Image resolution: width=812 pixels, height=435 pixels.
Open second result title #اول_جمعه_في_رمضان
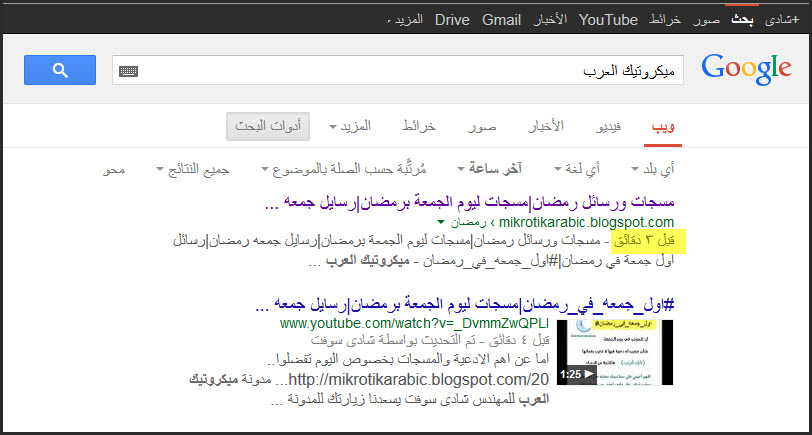click(465, 304)
